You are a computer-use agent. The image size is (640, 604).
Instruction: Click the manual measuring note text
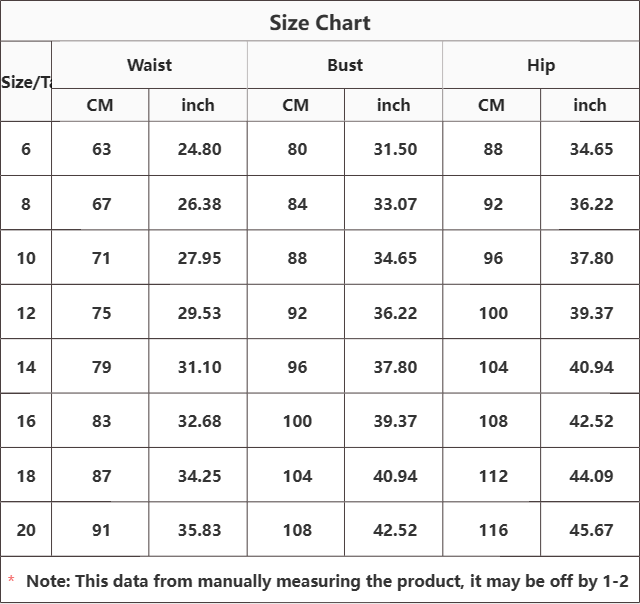[327, 581]
